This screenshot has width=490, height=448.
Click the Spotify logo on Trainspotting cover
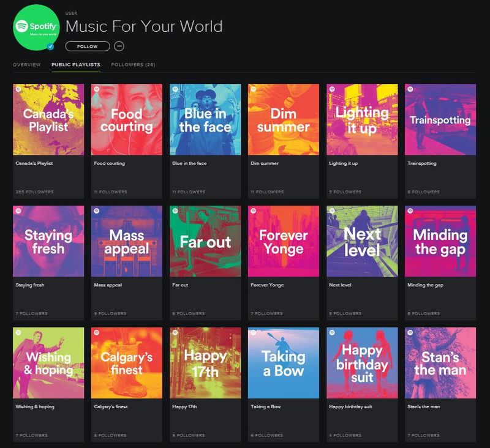410,89
